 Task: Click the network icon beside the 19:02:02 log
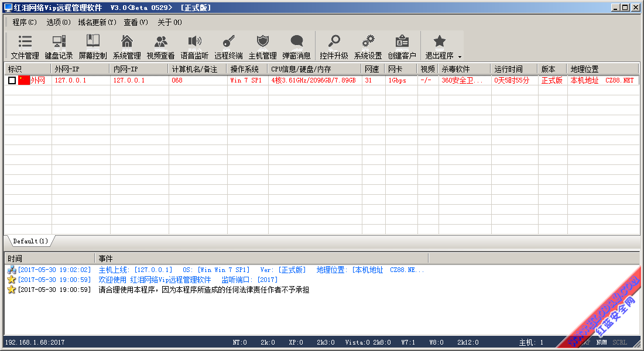tap(12, 270)
